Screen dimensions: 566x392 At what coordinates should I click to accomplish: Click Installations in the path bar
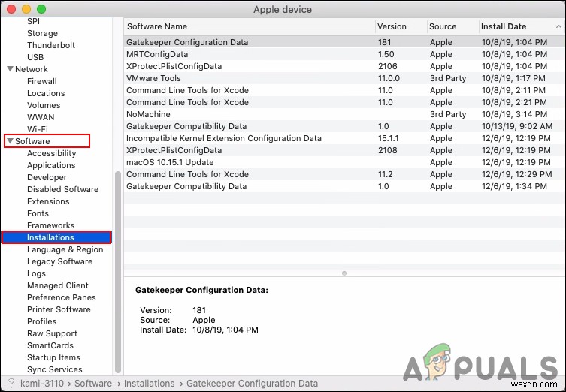(x=149, y=383)
